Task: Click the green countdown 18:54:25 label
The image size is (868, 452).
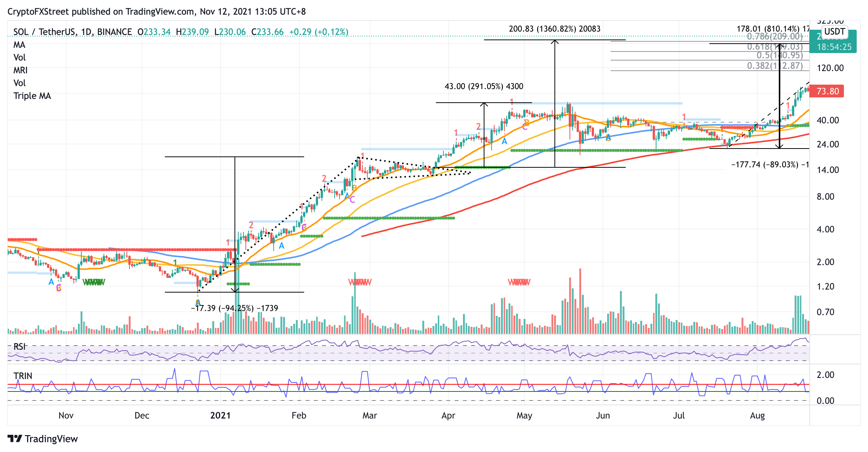Action: tap(834, 47)
